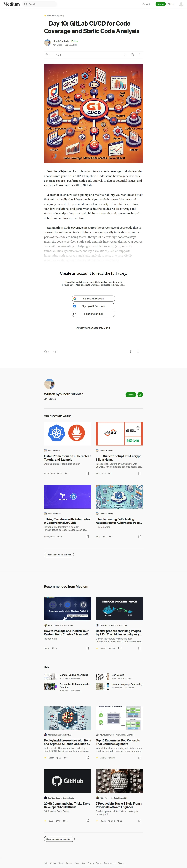Image resolution: width=187 pixels, height=868 pixels.
Task: Click the green Follow button in the author section
Action: click(131, 394)
